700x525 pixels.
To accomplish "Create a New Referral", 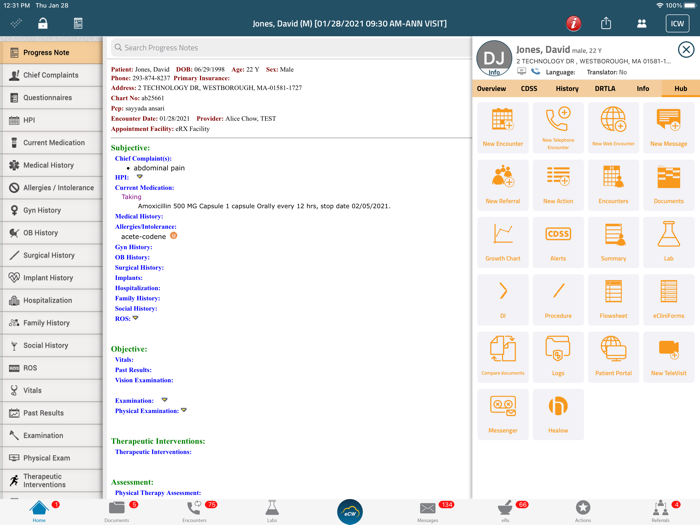I will pyautogui.click(x=503, y=185).
